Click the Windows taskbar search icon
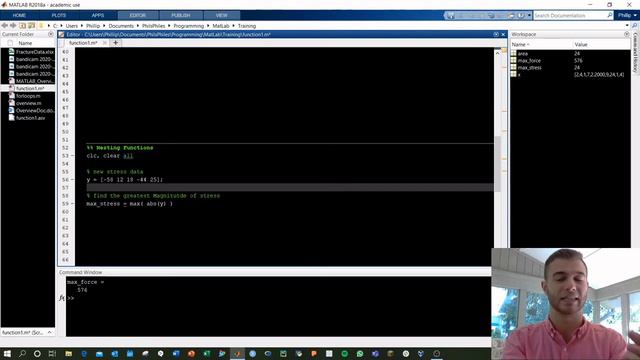Screen dimensions: 640x360 (22, 353)
